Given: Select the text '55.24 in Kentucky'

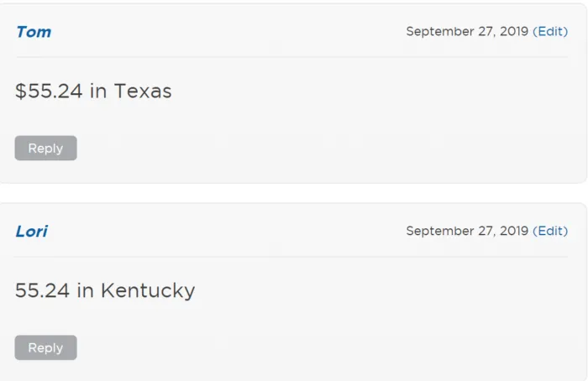Looking at the screenshot, I should coord(105,291).
